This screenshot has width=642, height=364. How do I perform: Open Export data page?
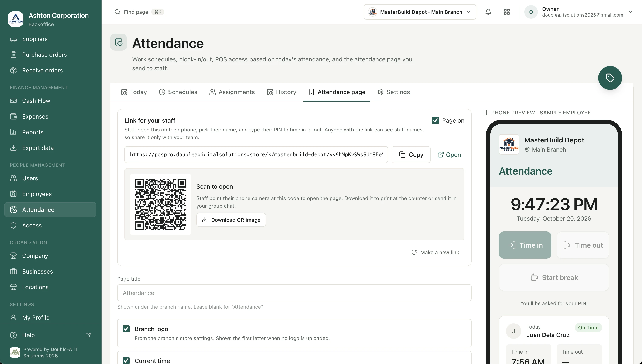[x=50, y=148]
